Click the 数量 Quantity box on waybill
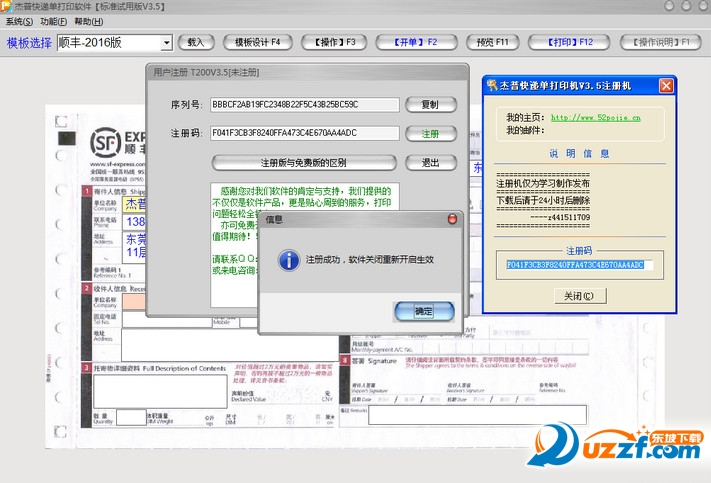 131,418
